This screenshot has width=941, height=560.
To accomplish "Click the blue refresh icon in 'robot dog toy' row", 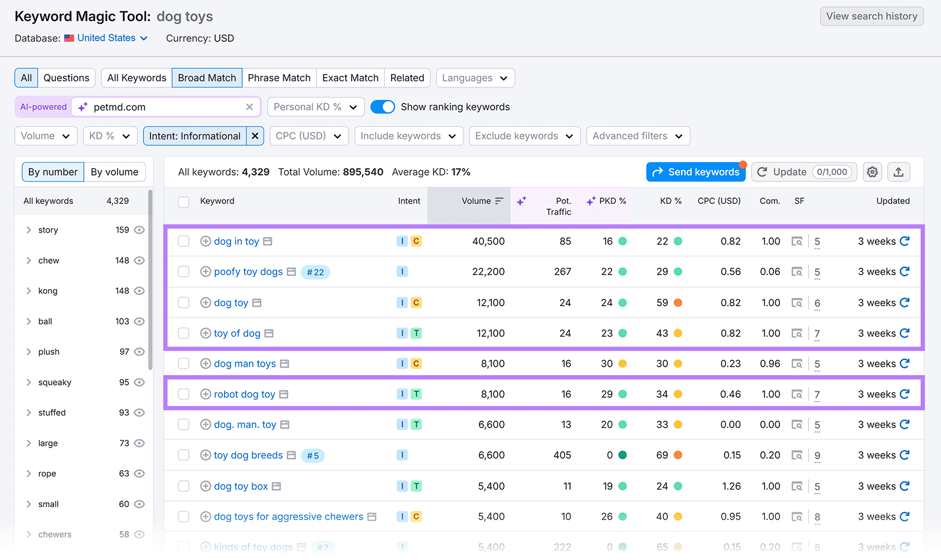I will 906,394.
